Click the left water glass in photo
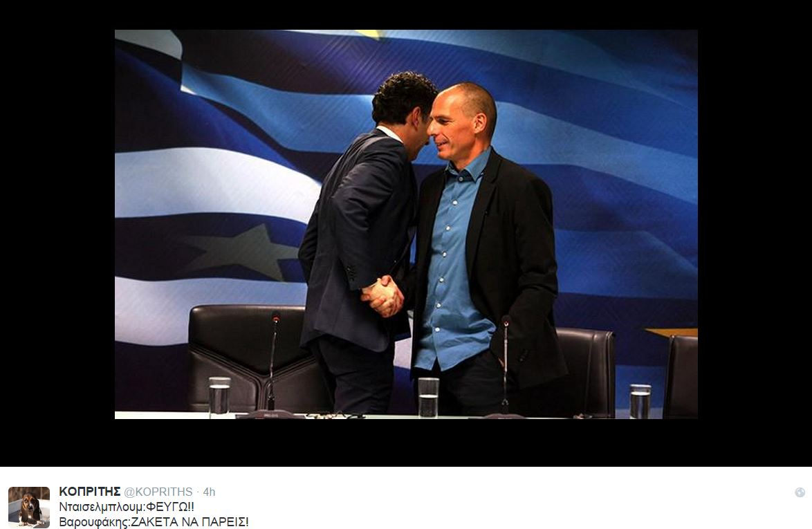 (x=219, y=396)
